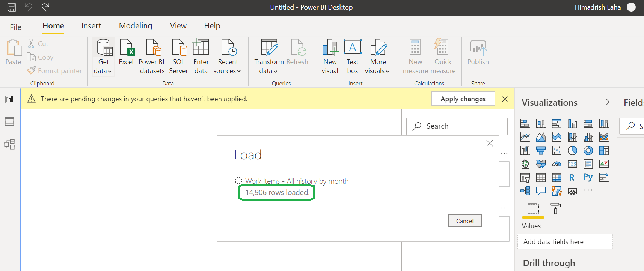
Task: Select Decomposition tree visualization
Action: 525,191
